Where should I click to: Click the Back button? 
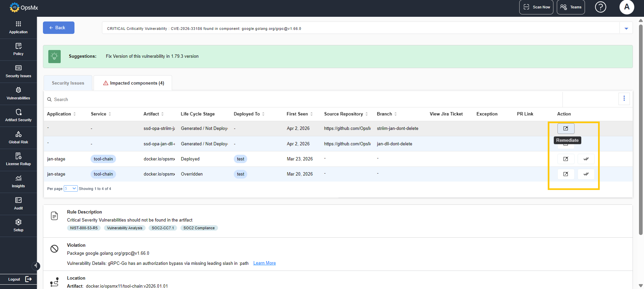(59, 28)
